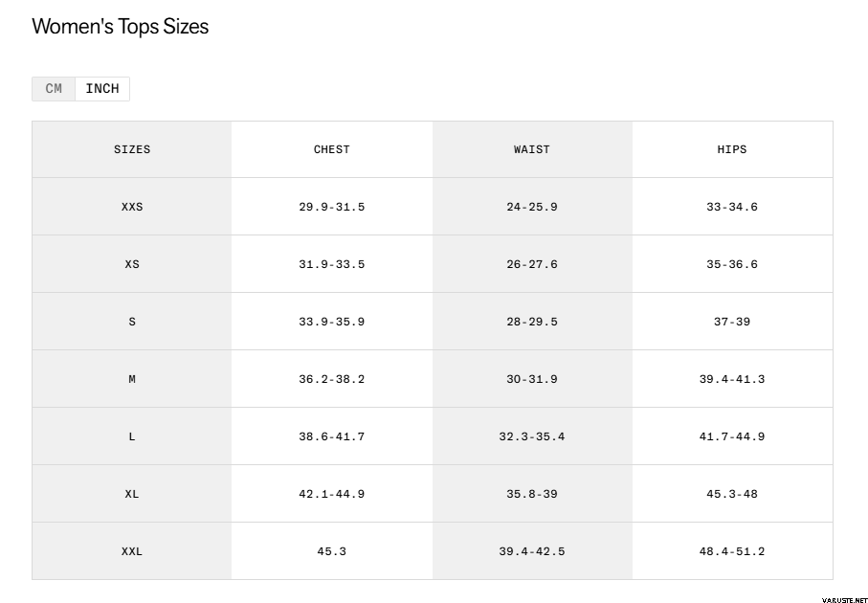The width and height of the screenshot is (868, 603).
Task: Click the SIZES column header
Action: (132, 149)
